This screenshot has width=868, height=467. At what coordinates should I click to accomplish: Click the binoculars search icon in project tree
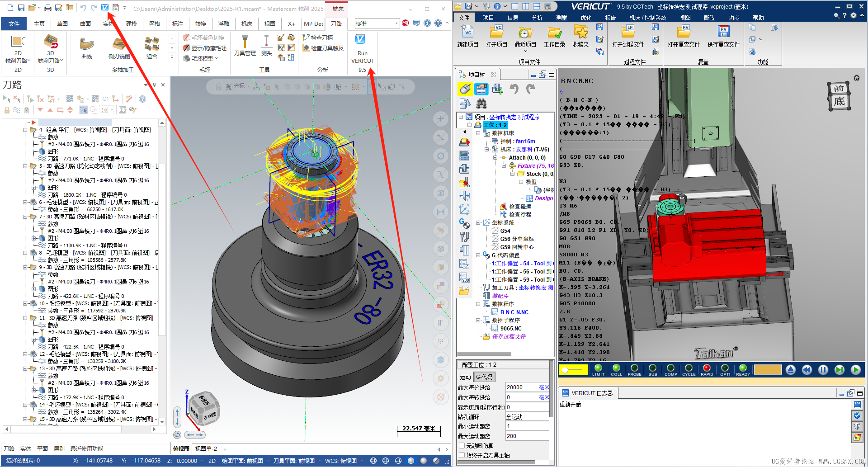[x=481, y=104]
